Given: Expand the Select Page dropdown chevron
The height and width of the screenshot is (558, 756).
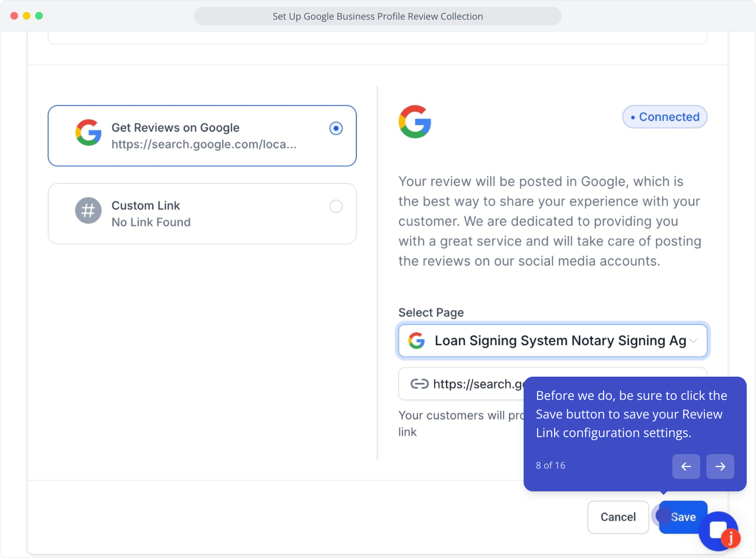Looking at the screenshot, I should click(693, 340).
